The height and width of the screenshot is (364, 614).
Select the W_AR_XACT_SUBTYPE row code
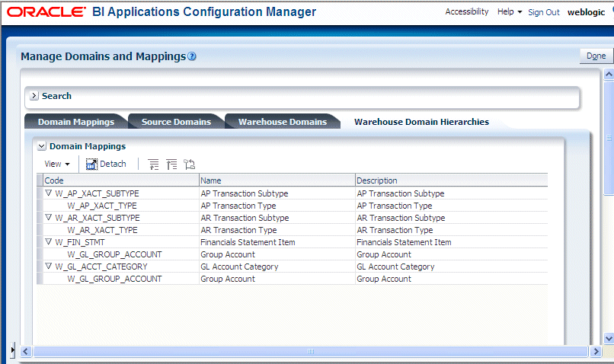(x=98, y=218)
